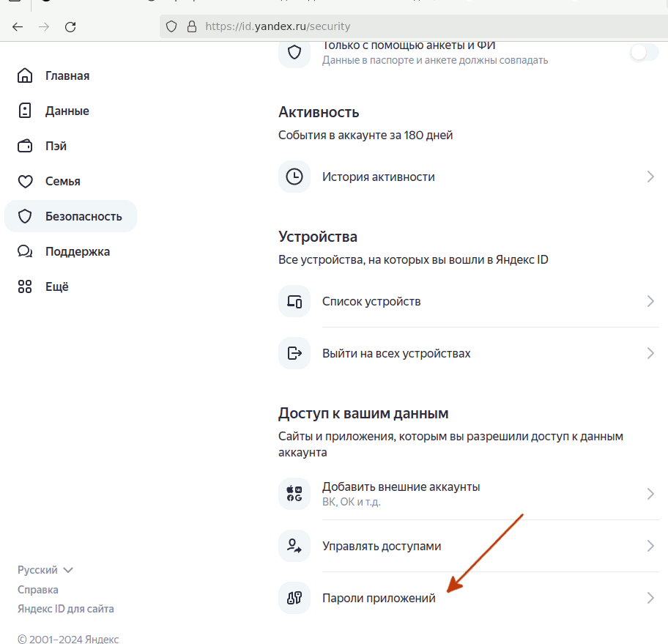Open the Семья section
668x644 pixels.
(x=63, y=181)
